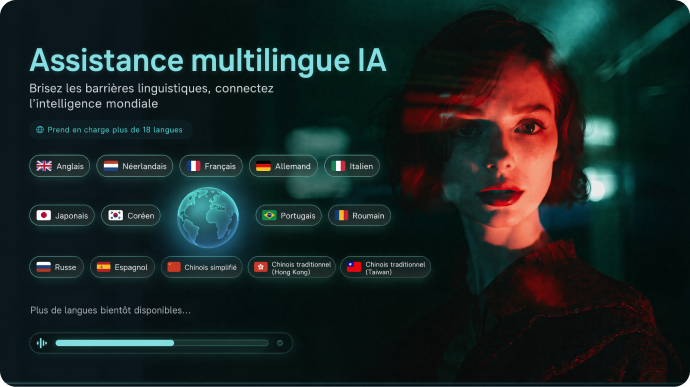
Task: Pick the Français label text
Action: (220, 166)
